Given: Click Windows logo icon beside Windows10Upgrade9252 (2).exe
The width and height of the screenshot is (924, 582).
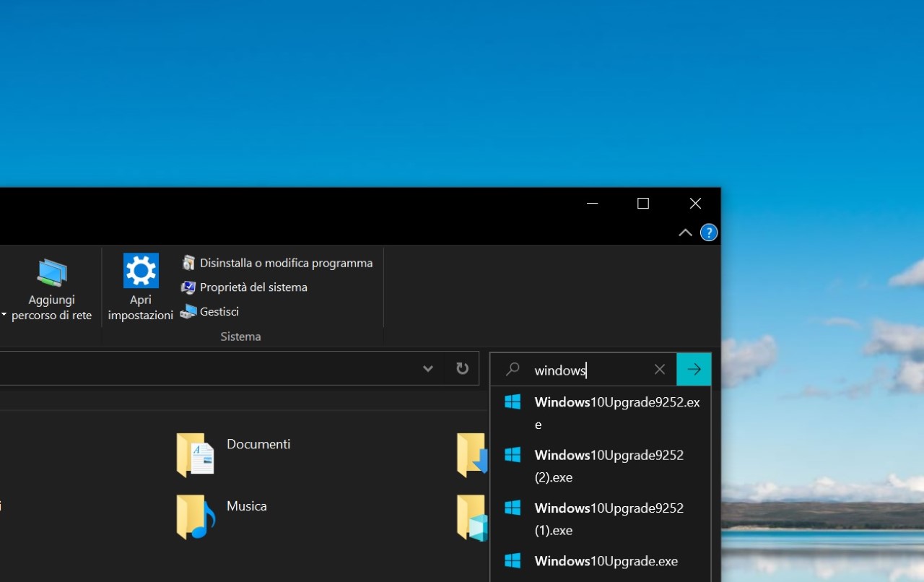Looking at the screenshot, I should tap(513, 455).
